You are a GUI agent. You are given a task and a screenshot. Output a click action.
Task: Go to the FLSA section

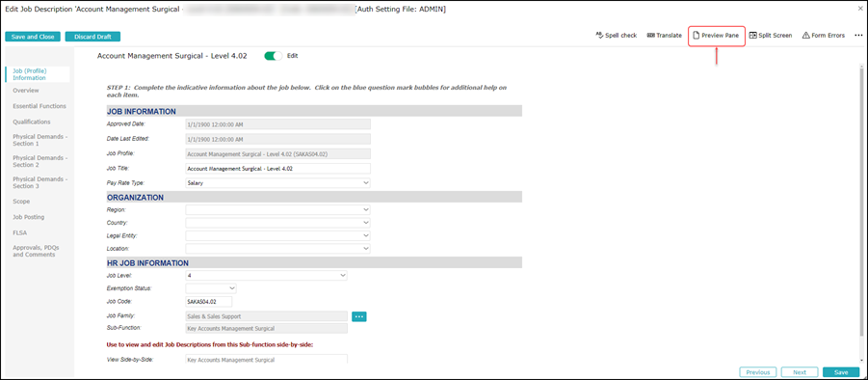[x=19, y=233]
